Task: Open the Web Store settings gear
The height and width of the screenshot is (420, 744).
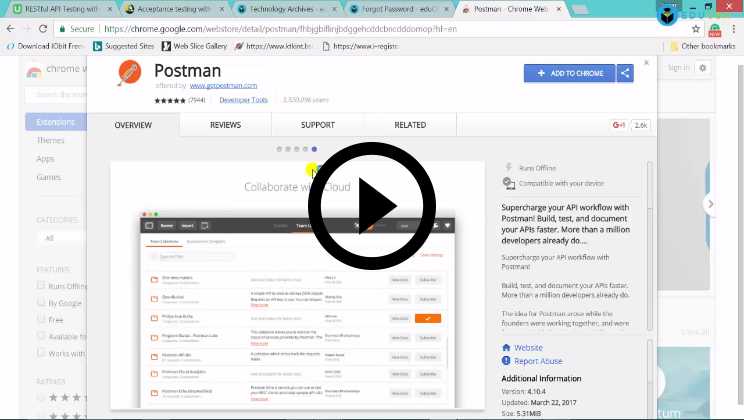Action: click(702, 68)
